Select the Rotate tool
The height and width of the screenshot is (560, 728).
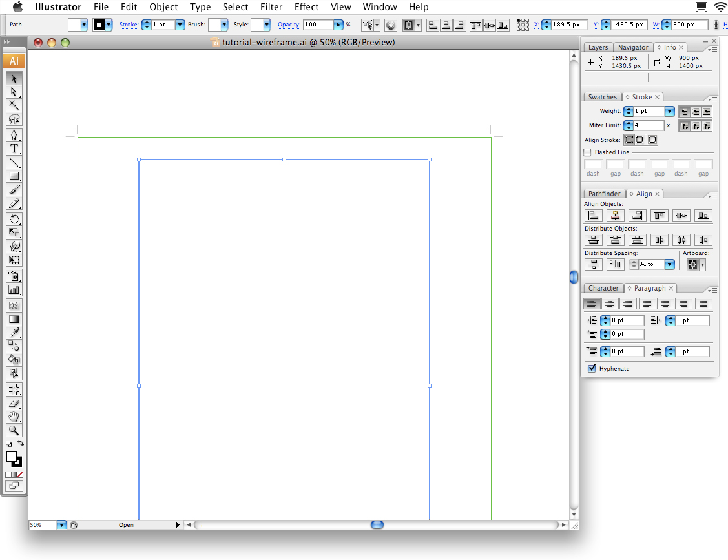pos(14,219)
